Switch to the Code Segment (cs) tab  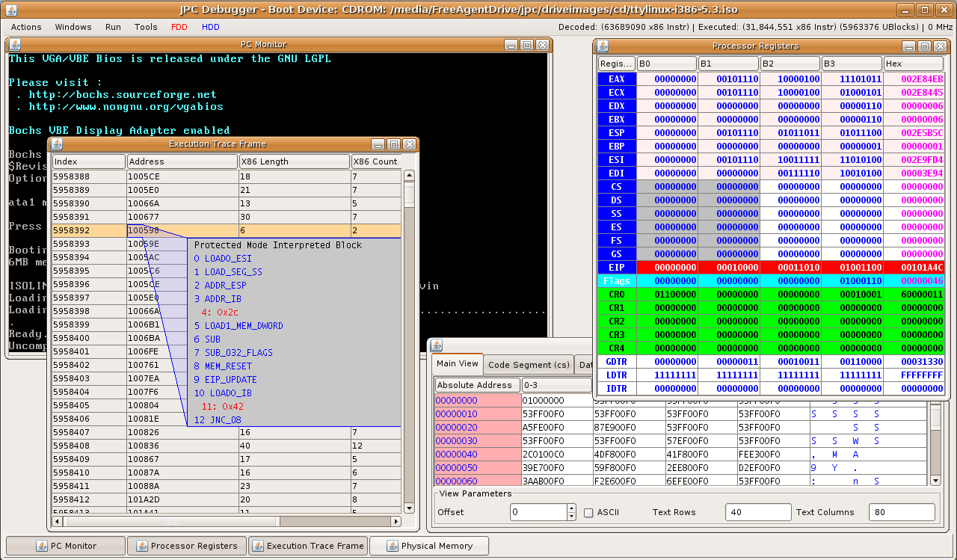(529, 365)
